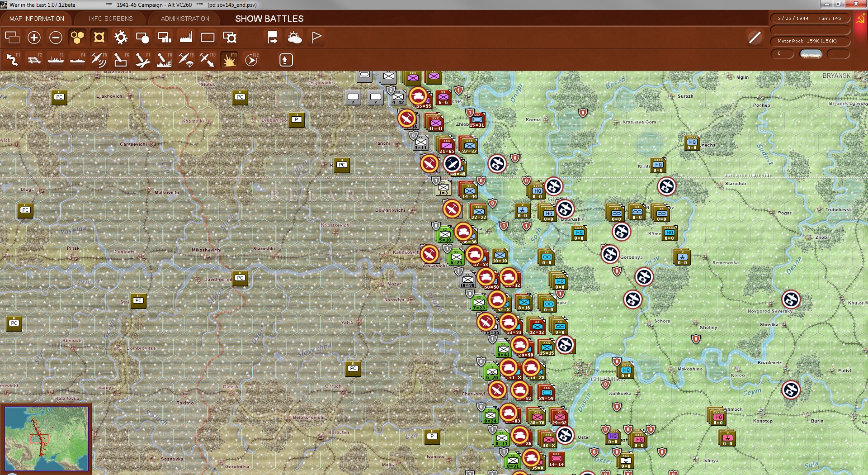Click the pennant flag toolbar icon
Screen dimensions: 868x475
point(316,37)
